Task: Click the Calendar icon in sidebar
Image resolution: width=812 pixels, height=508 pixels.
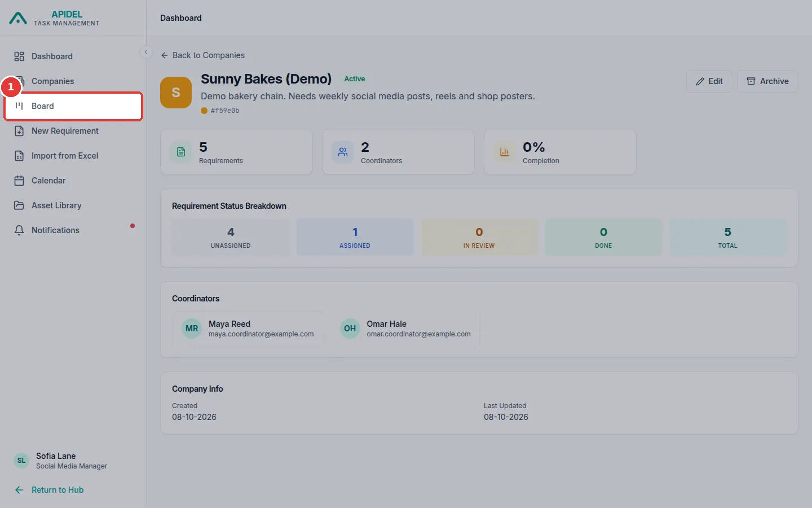Action: 19,181
